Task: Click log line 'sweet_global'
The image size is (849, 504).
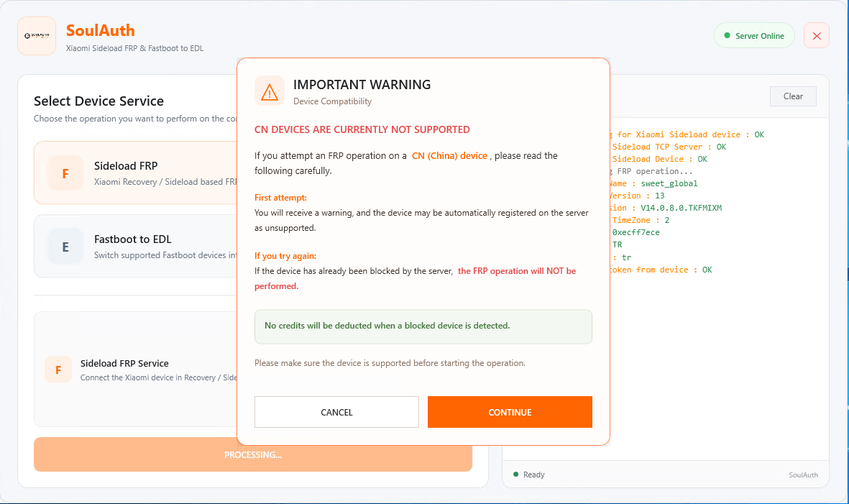Action: coord(669,183)
